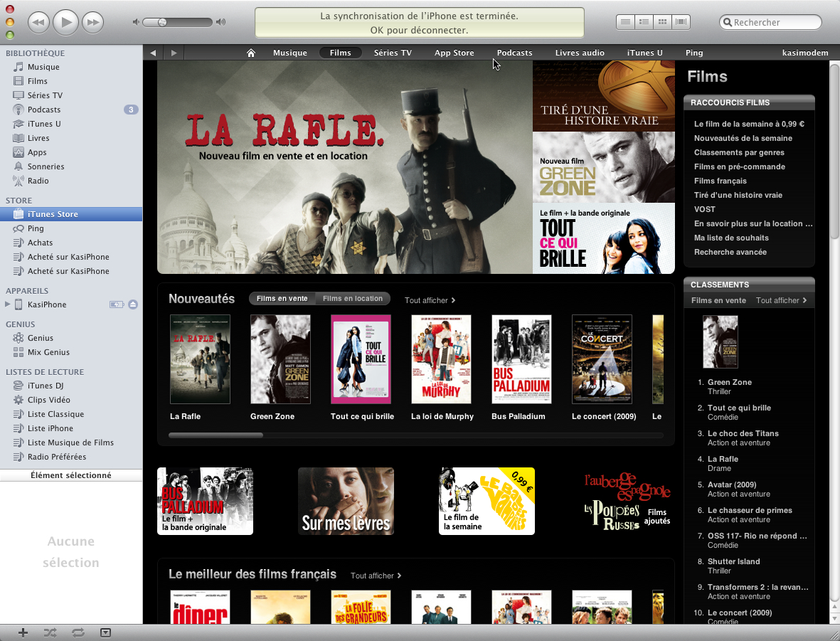
Task: Open Recherche avancée shortcut
Action: pos(730,252)
